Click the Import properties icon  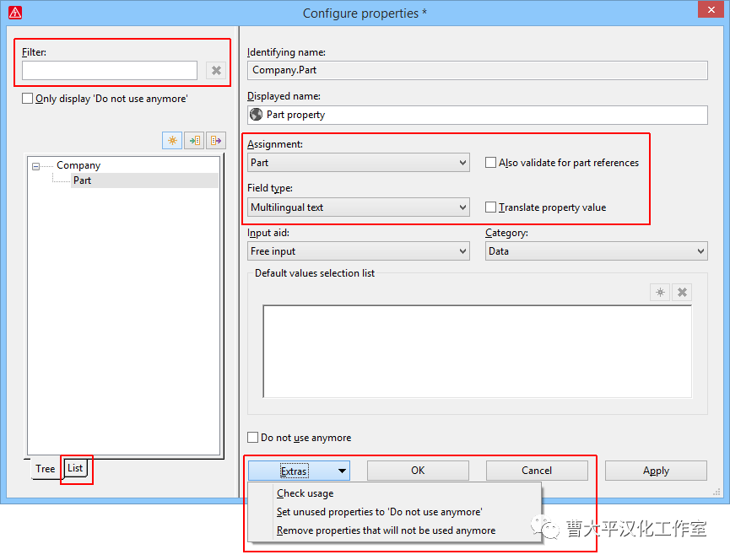click(x=194, y=141)
